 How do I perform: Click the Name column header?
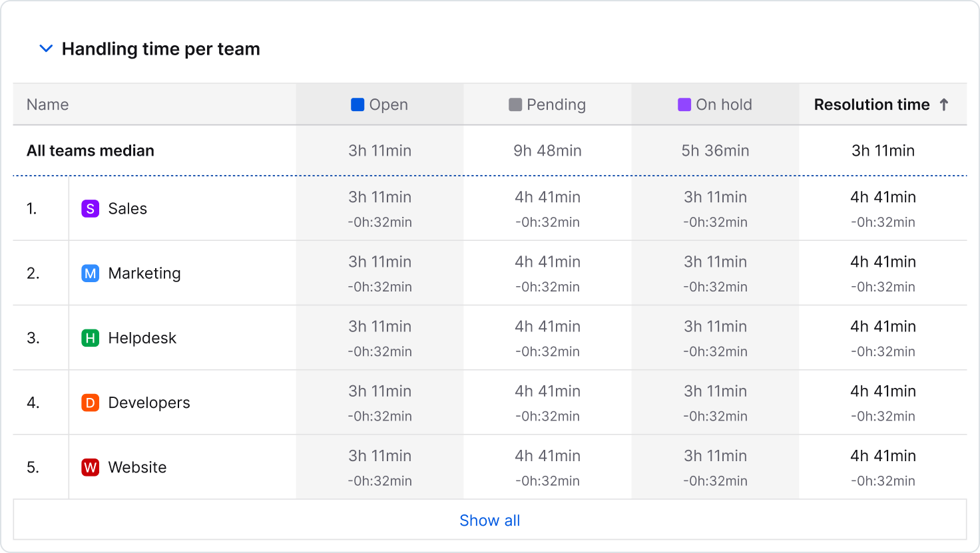[47, 104]
